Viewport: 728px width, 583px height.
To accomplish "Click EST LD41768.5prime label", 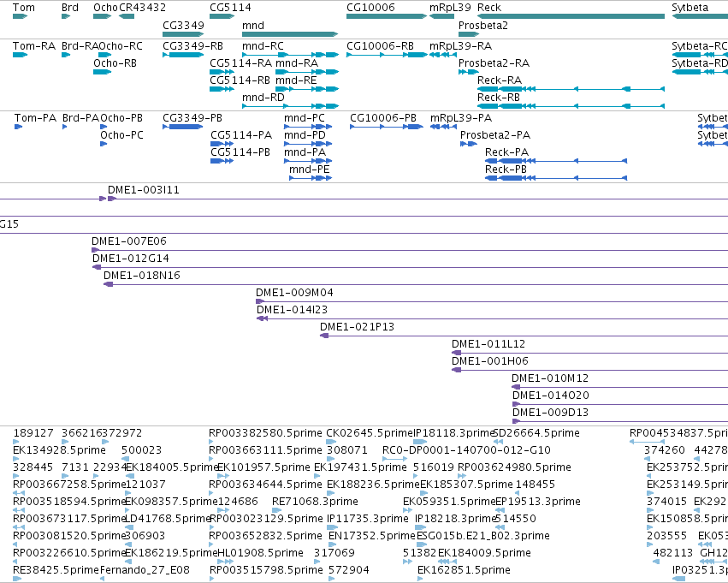I will 169,519.
